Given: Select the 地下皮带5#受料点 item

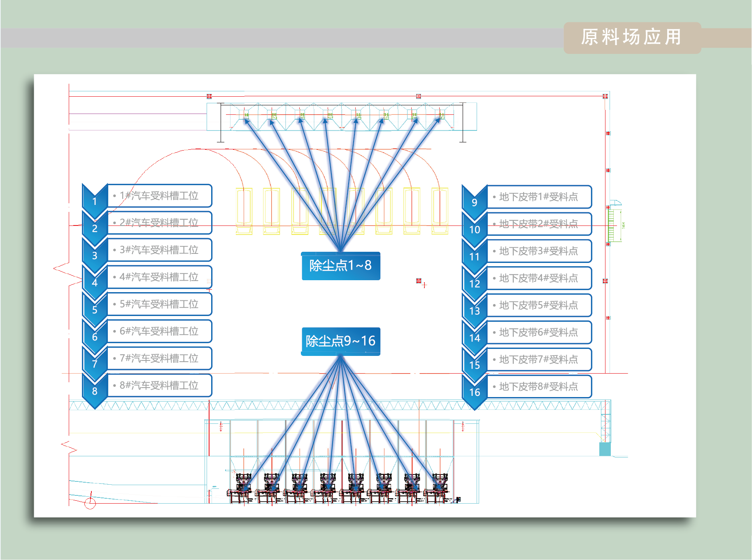Looking at the screenshot, I should 540,305.
